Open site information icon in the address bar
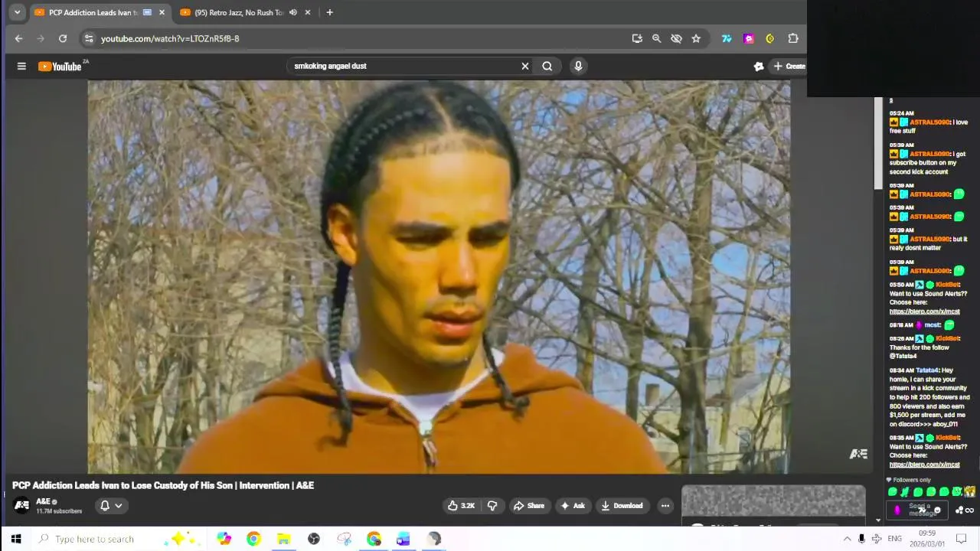Image resolution: width=980 pixels, height=551 pixels. [89, 38]
